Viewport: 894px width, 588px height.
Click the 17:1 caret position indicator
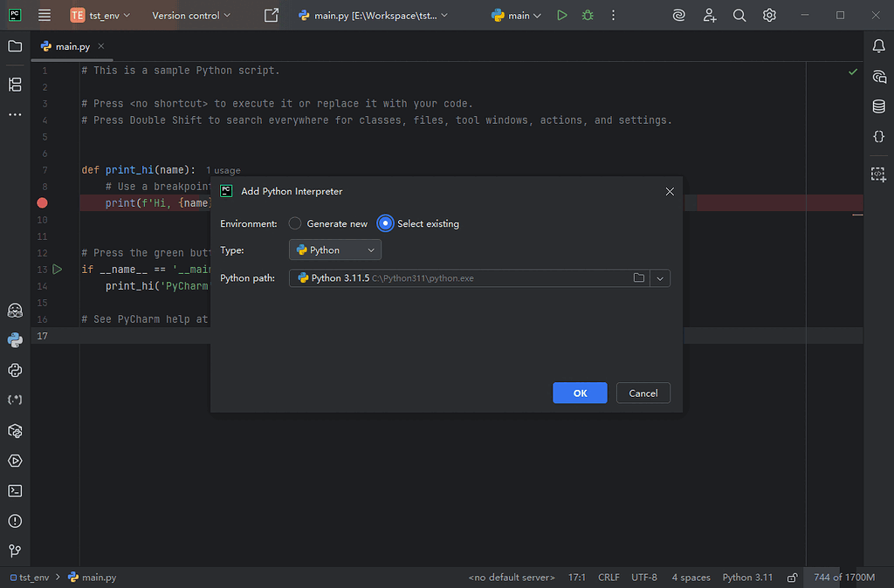click(576, 578)
